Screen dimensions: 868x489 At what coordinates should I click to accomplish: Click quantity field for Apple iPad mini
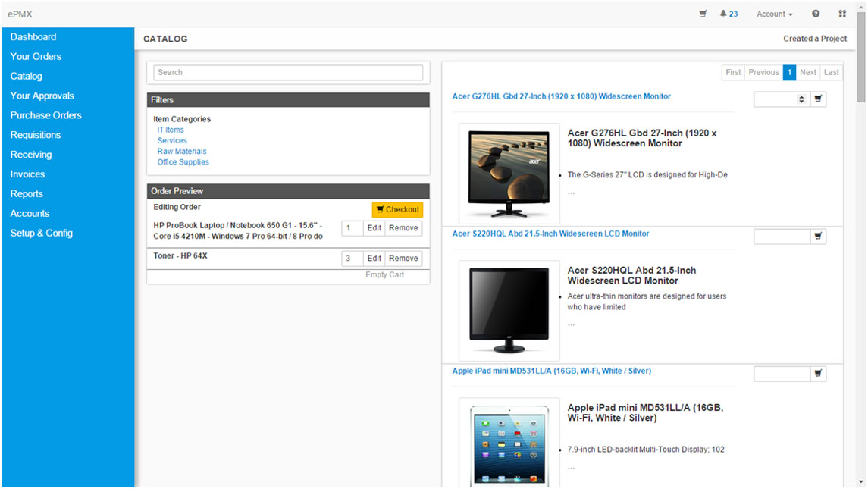(782, 374)
